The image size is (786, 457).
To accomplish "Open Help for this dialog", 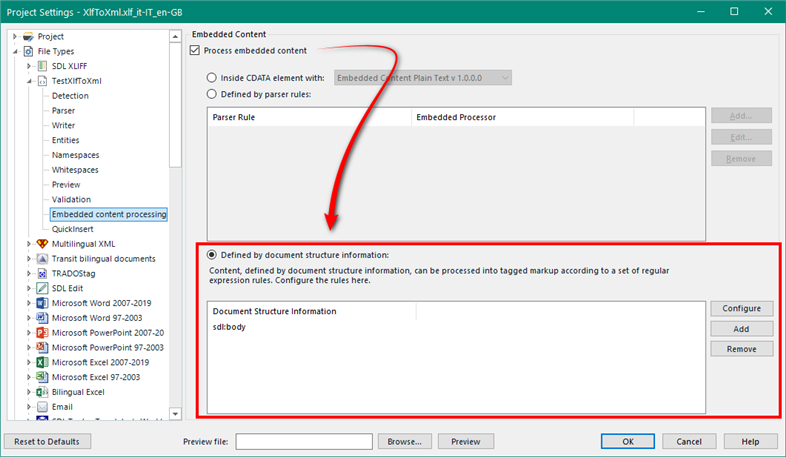I will click(x=750, y=441).
